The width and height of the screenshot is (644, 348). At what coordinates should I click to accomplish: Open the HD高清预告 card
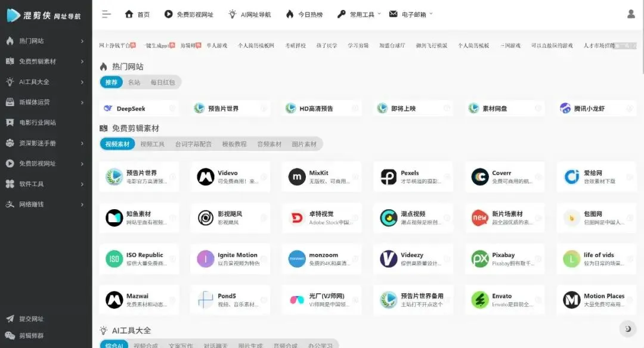point(321,108)
